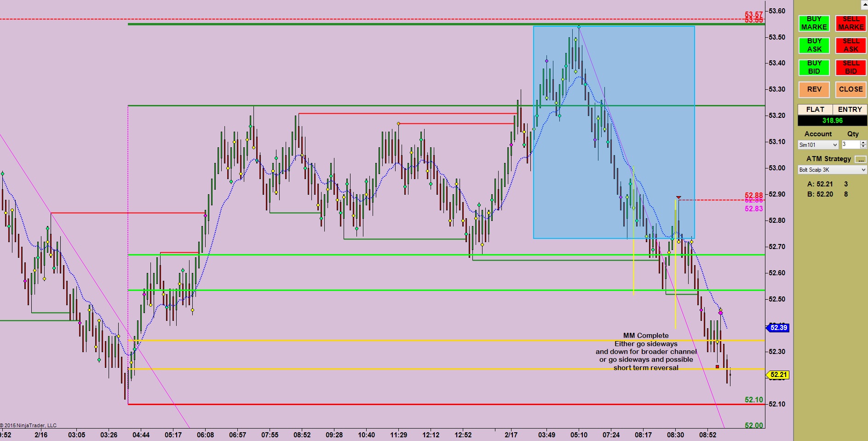Select the FLAT position status cell
868x441 pixels.
coord(815,110)
